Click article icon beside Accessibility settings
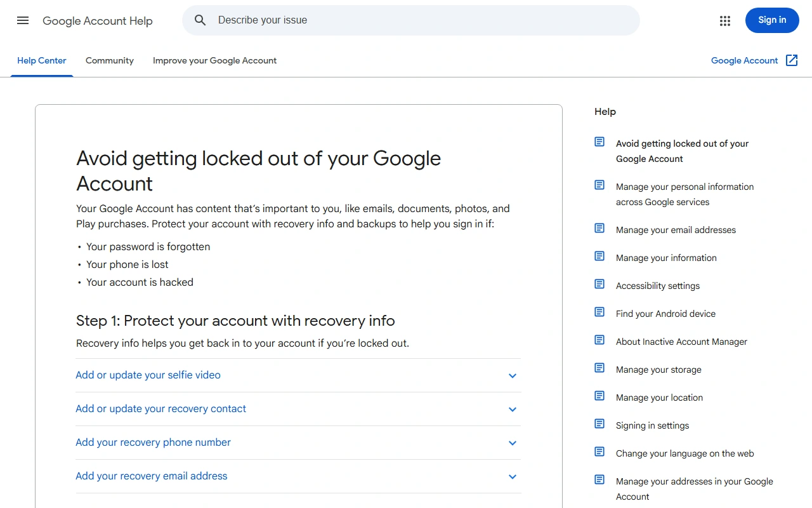Image resolution: width=812 pixels, height=508 pixels. point(599,284)
